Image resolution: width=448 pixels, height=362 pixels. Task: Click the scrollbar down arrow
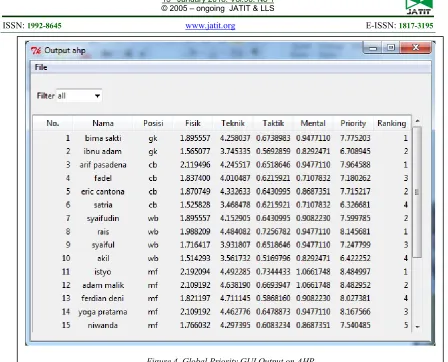coord(417,327)
